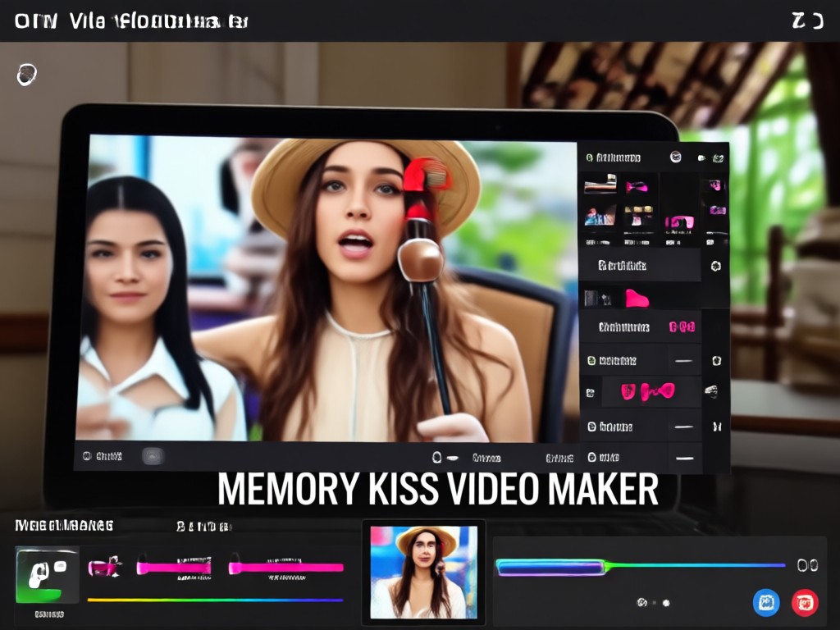Viewport: 840px width, 630px height.
Task: Click the leftmost icon in the bar below the video
Action: point(87,456)
